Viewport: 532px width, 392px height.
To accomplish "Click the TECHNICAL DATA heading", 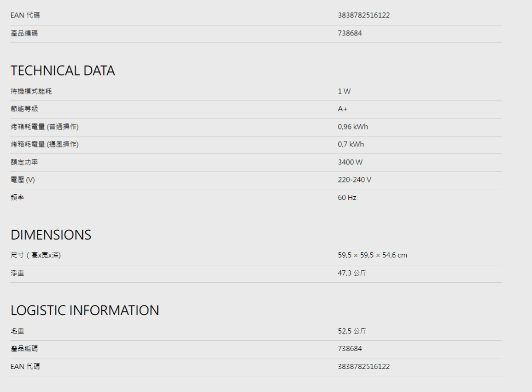I will (63, 71).
